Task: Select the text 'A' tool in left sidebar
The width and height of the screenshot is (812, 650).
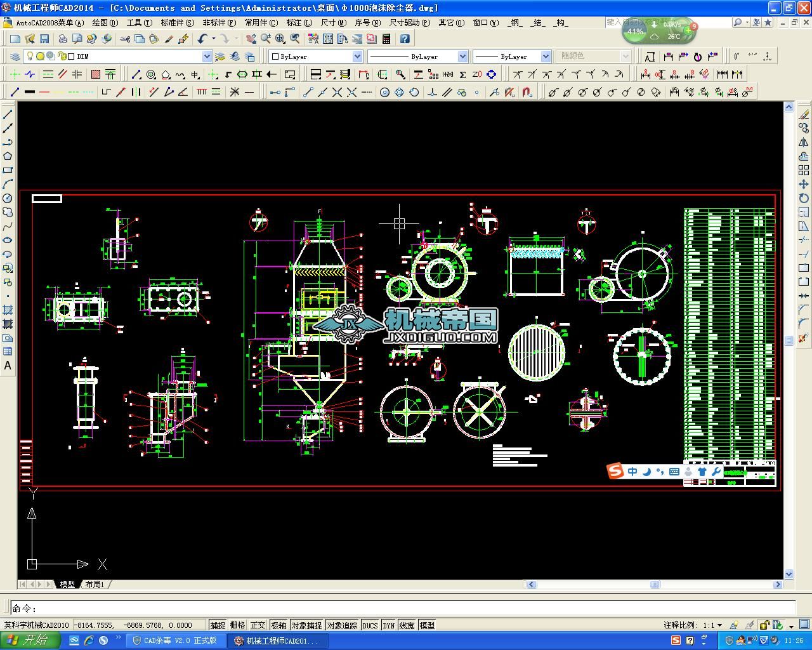Action: pyautogui.click(x=8, y=366)
